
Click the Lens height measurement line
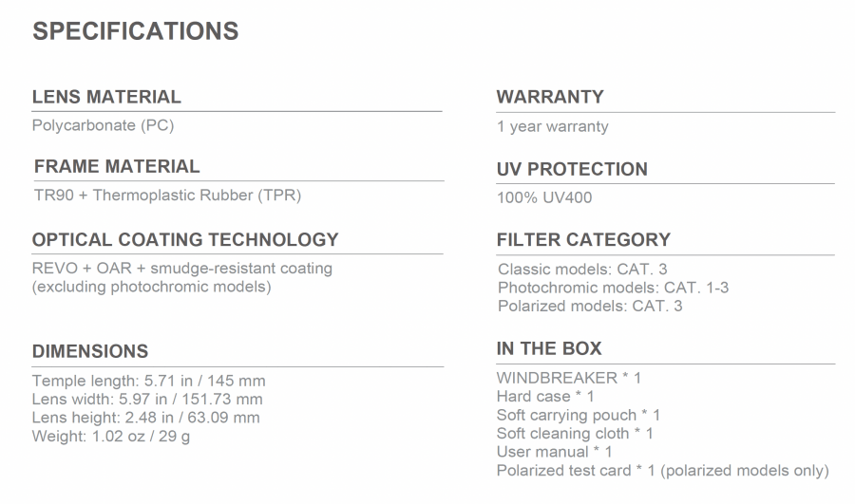[x=145, y=418]
